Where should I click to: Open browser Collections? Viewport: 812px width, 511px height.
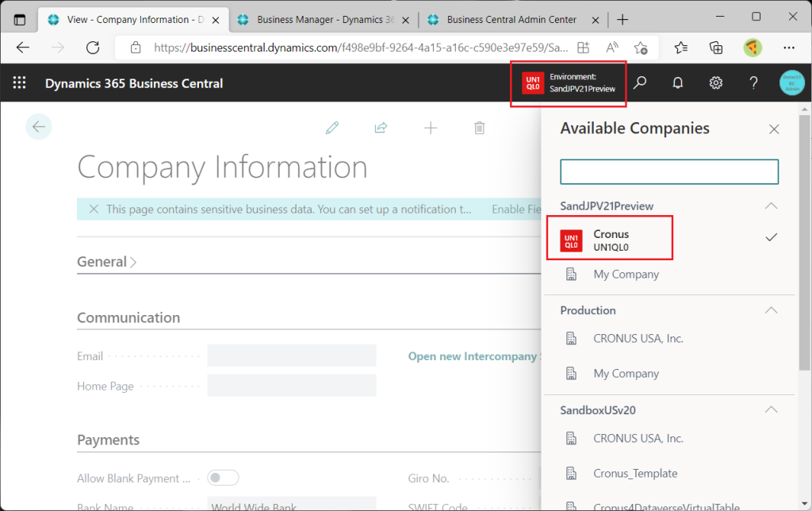(x=716, y=48)
